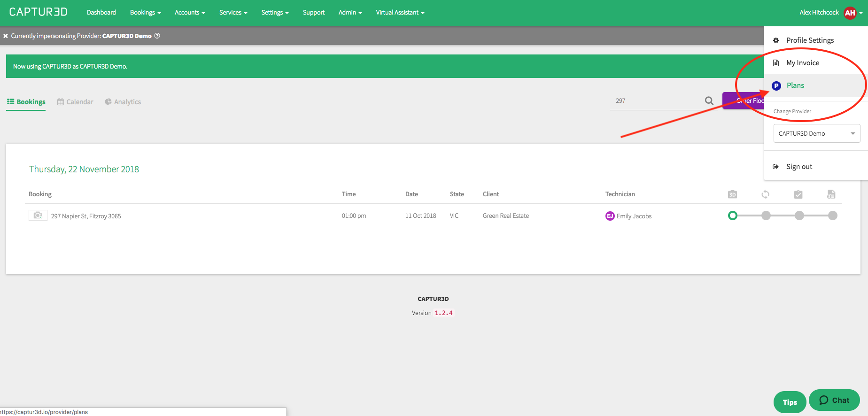Click the My Invoice document icon
The height and width of the screenshot is (416, 868).
(x=776, y=63)
